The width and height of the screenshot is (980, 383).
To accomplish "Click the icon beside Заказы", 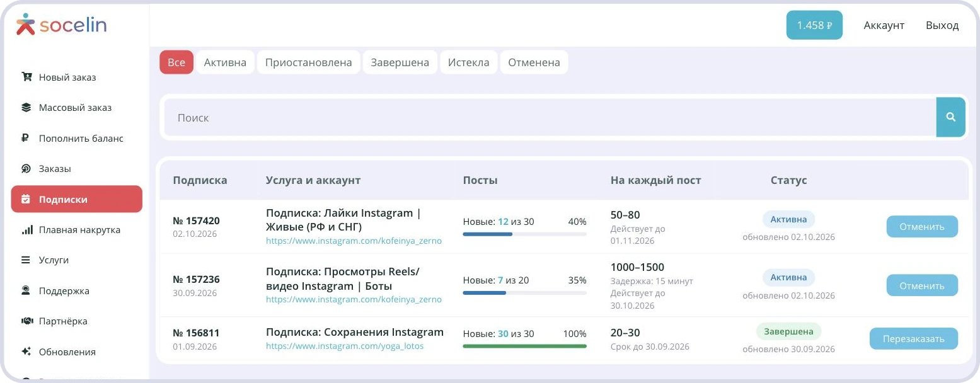I will pyautogui.click(x=26, y=169).
